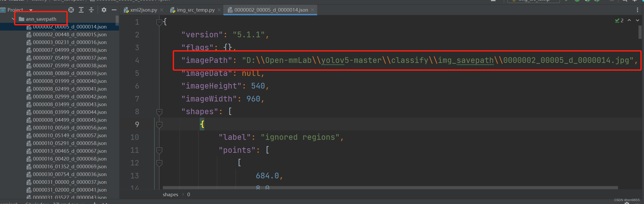The height and width of the screenshot is (204, 644).
Task: Select the ann_savepath folder
Action: tap(41, 19)
